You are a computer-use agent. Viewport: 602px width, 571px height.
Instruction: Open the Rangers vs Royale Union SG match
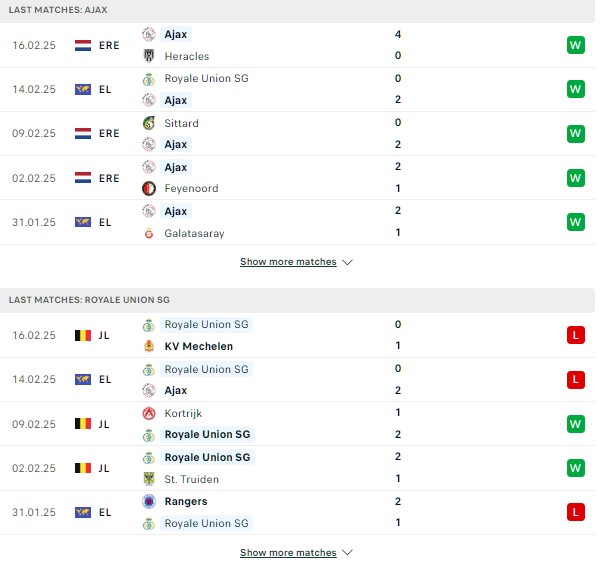298,512
